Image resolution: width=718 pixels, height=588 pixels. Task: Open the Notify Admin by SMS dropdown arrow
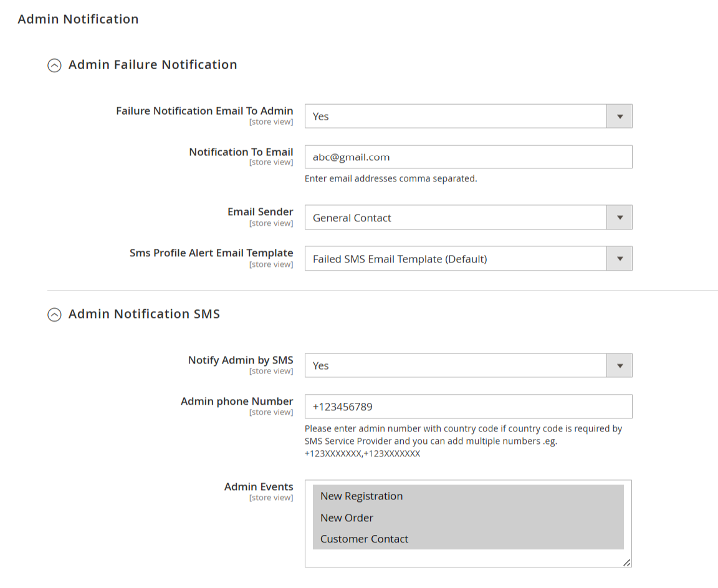tap(620, 365)
